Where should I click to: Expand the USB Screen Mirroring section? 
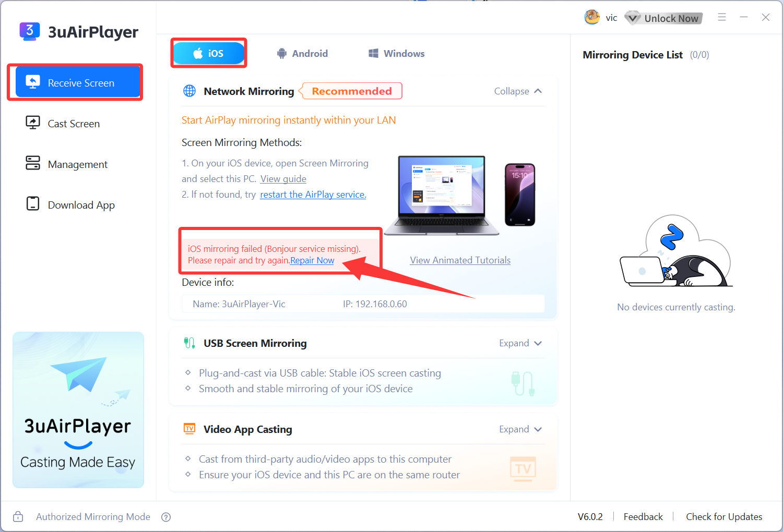pyautogui.click(x=520, y=343)
